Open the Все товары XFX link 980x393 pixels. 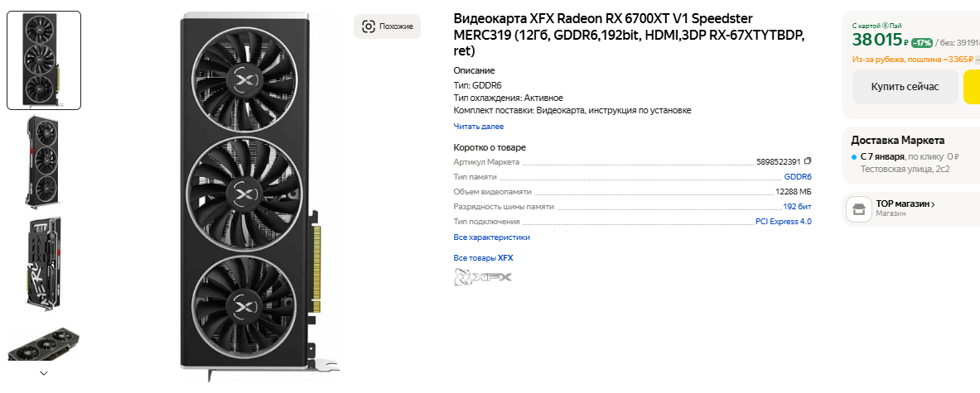[x=483, y=258]
